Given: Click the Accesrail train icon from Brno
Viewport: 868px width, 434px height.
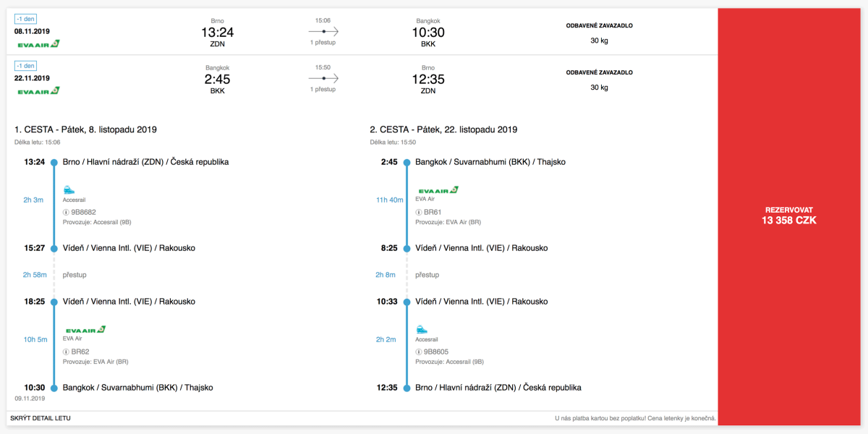Looking at the screenshot, I should coord(69,189).
